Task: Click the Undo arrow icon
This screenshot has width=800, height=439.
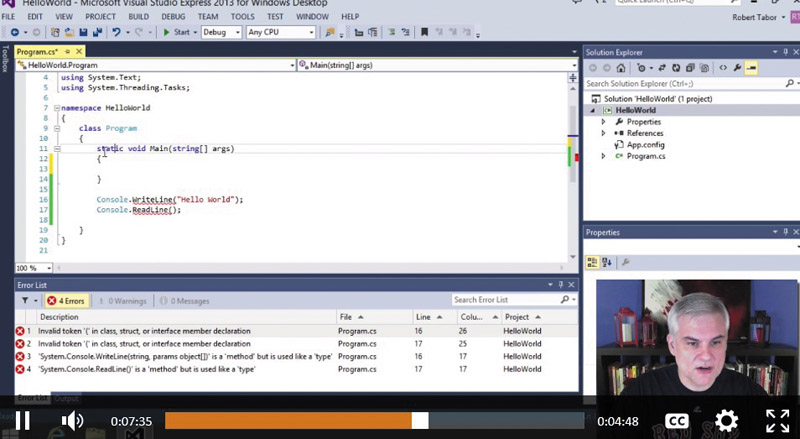Action: tap(116, 32)
